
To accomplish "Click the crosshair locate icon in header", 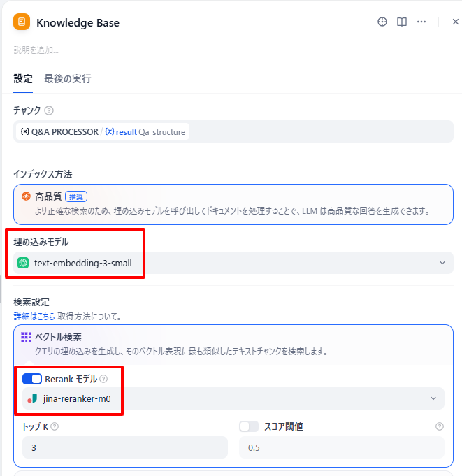I will click(382, 22).
